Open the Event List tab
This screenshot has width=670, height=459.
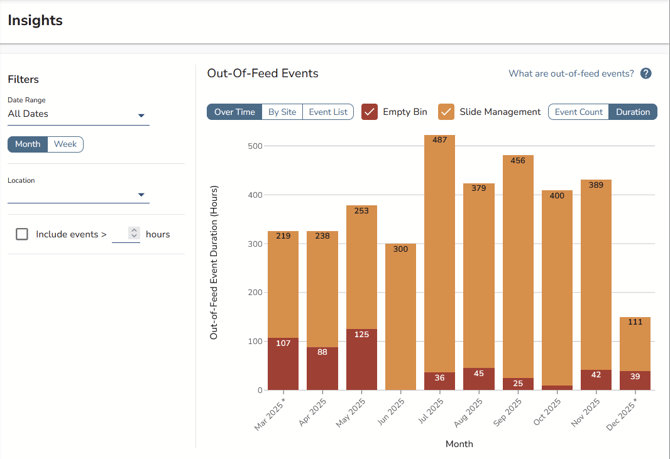coord(328,112)
